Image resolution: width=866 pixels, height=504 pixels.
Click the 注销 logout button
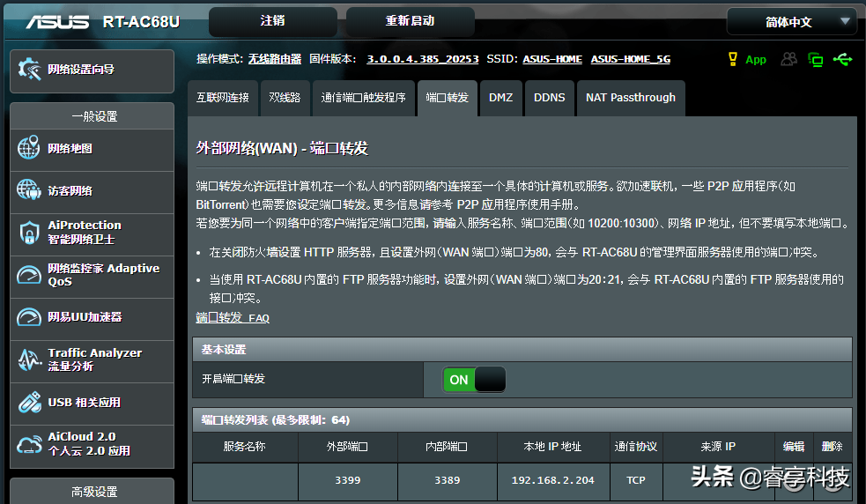(273, 21)
